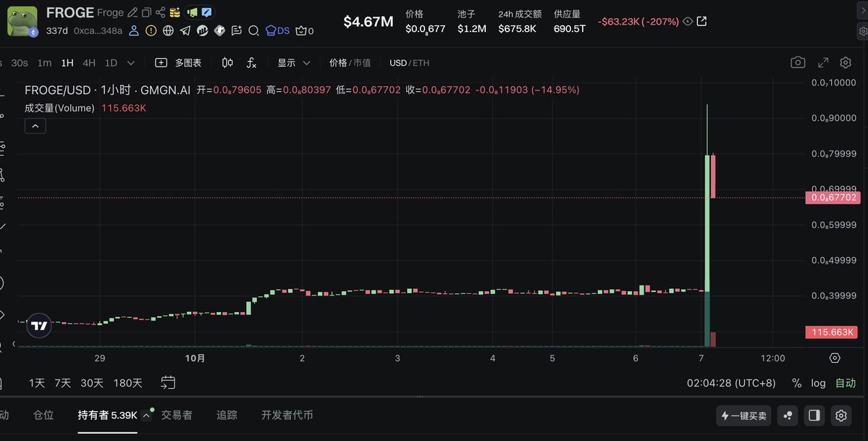This screenshot has width=868, height=441.
Task: Click the 成交量(Volume) indicator label
Action: tap(59, 108)
